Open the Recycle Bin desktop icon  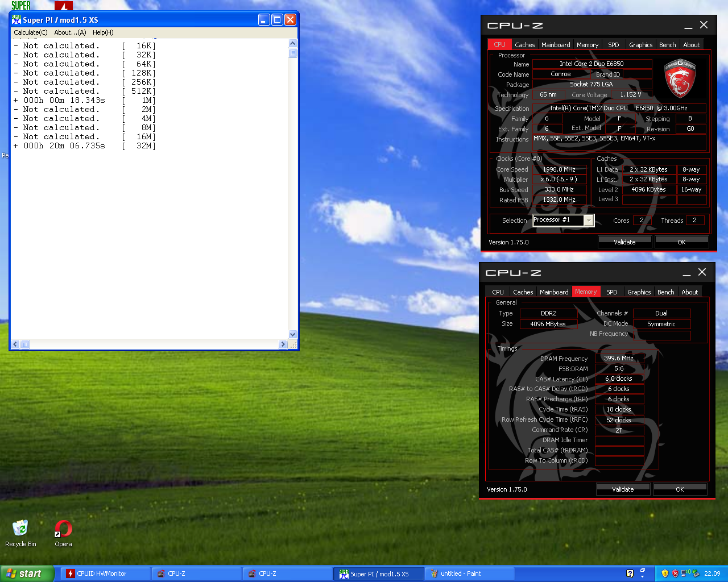tap(20, 533)
